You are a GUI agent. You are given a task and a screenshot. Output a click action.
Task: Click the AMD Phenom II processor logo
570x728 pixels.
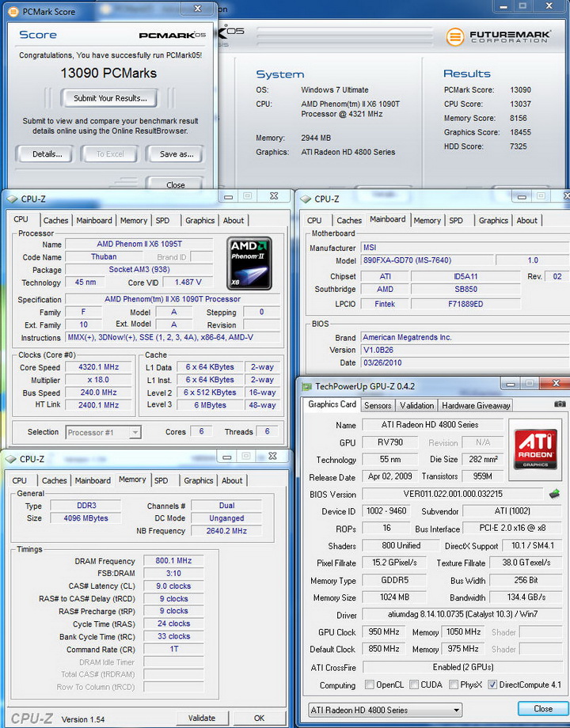[x=249, y=264]
